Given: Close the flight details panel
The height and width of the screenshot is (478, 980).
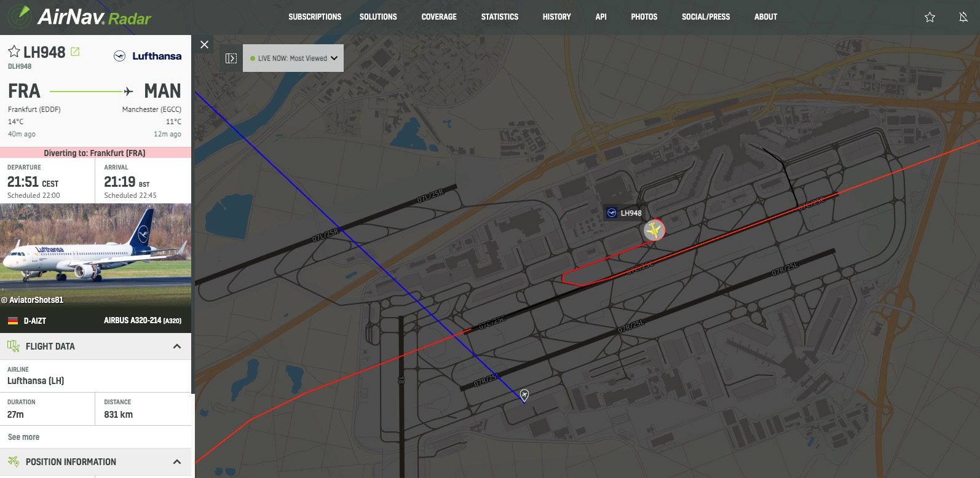Looking at the screenshot, I should 205,44.
